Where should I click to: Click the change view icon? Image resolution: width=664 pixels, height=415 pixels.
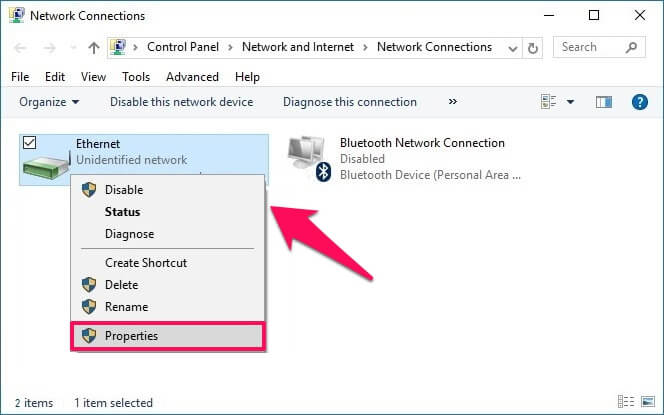click(548, 102)
